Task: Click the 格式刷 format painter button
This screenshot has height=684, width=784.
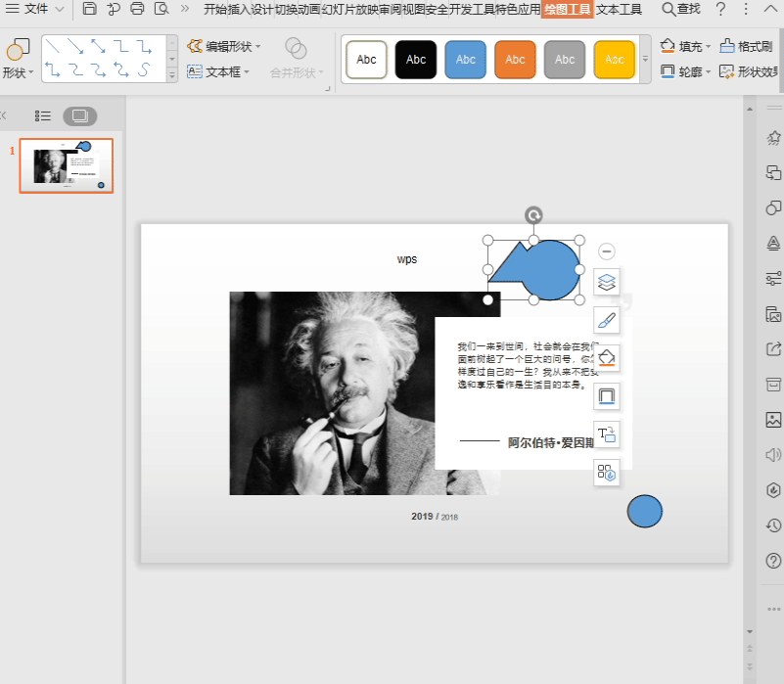Action: tap(747, 46)
